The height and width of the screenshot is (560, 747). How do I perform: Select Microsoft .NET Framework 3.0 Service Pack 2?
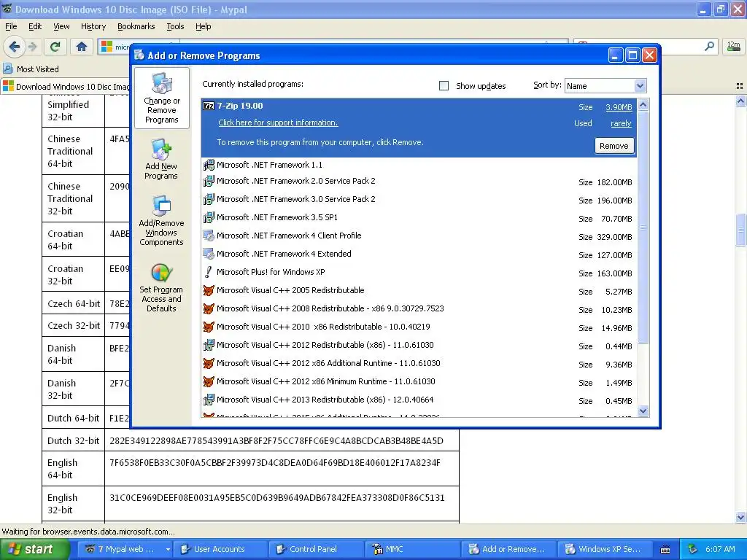419,200
